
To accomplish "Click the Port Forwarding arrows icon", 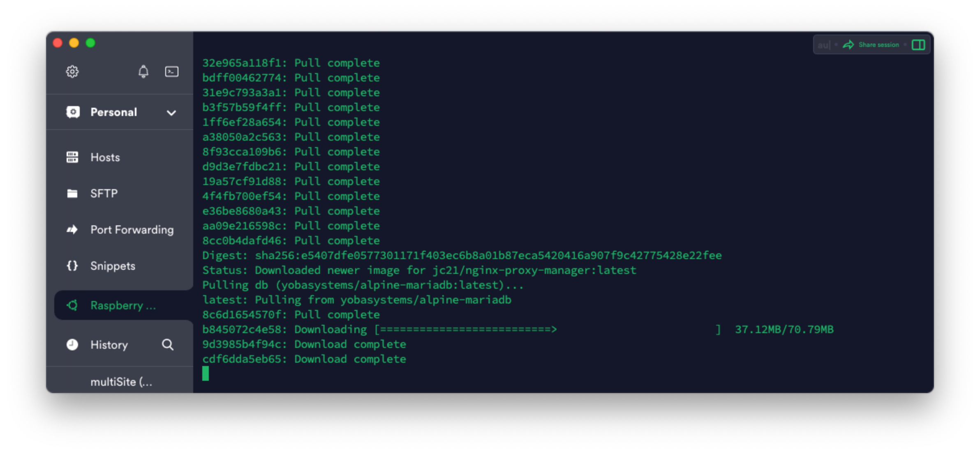I will click(72, 229).
